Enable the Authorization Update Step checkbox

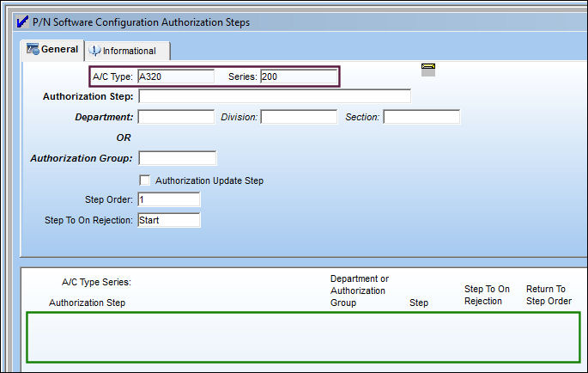click(145, 180)
